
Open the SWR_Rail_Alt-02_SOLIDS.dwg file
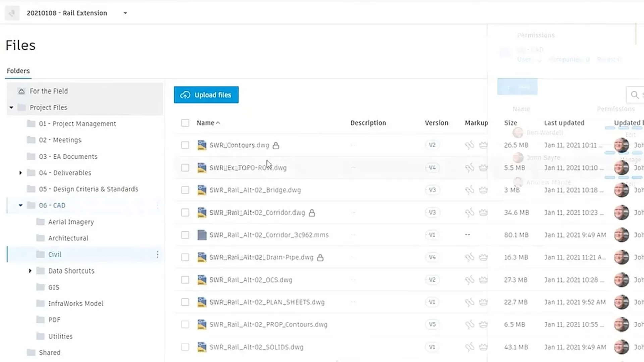point(256,347)
